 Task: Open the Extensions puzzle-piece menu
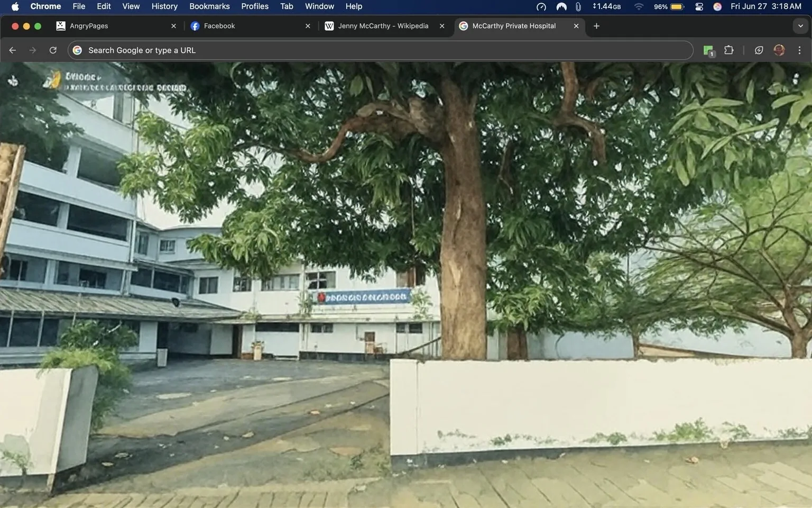click(728, 50)
